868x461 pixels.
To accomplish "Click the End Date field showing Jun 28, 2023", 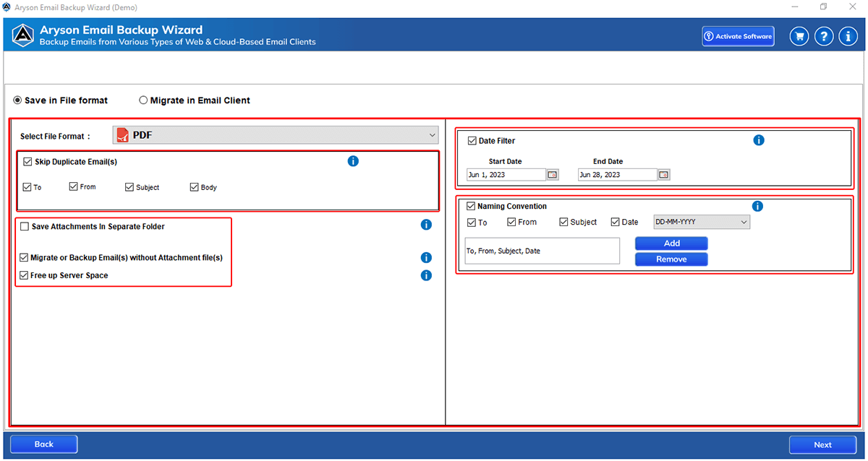I will coord(618,175).
